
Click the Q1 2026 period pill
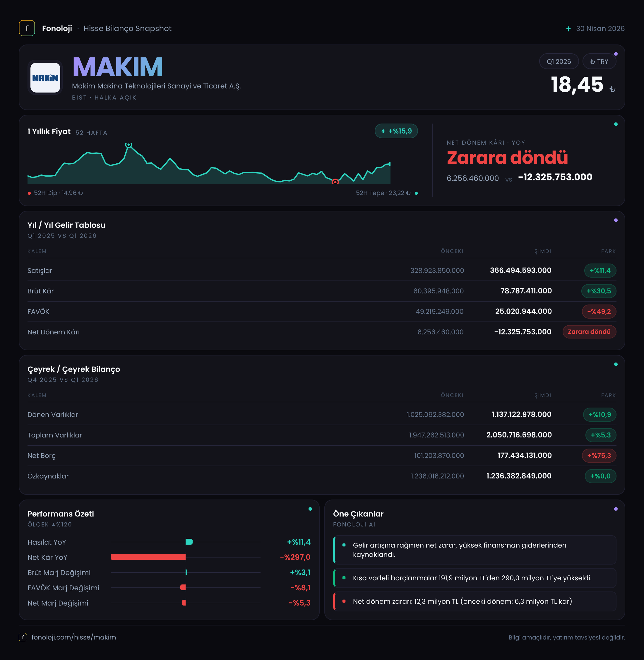(559, 61)
